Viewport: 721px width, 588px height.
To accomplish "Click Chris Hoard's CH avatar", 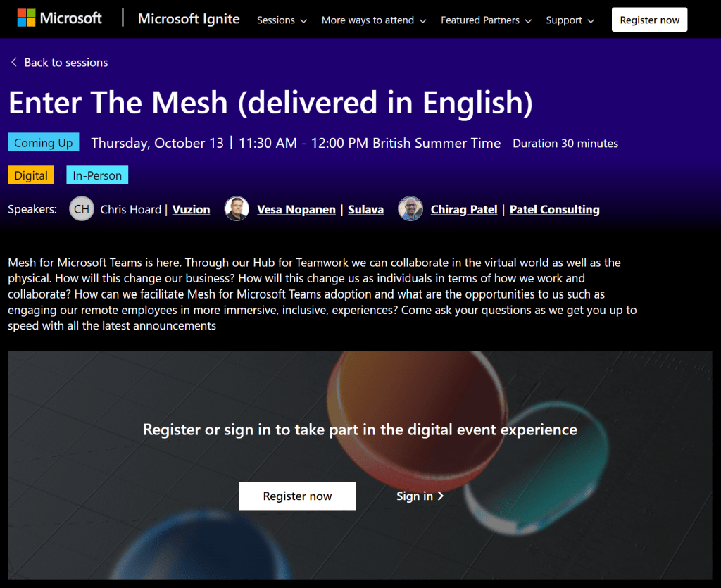I will (x=82, y=209).
